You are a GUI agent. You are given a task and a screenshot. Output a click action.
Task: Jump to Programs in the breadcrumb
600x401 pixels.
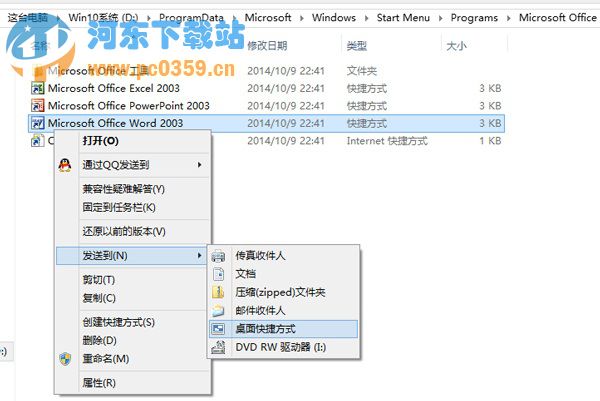point(475,18)
